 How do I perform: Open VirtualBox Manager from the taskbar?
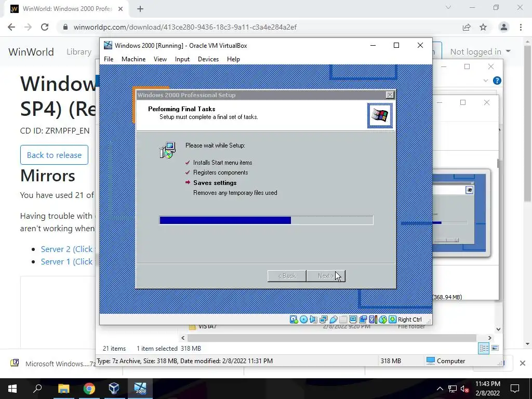point(114,389)
